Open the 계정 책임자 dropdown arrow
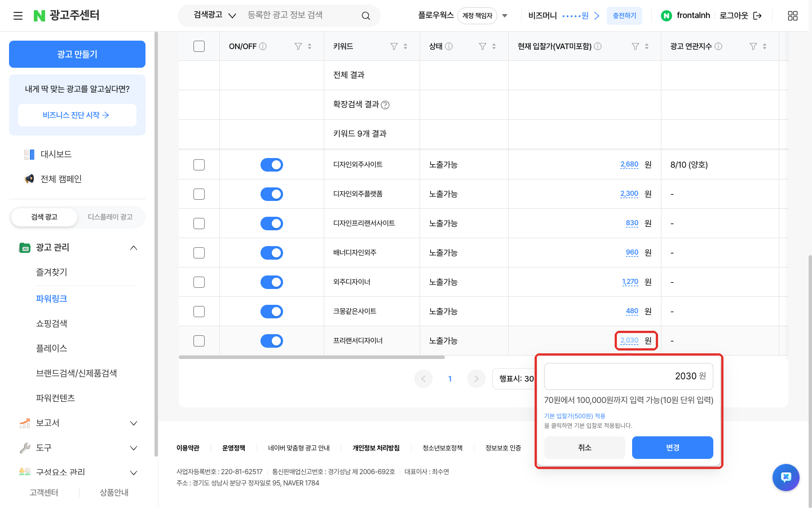This screenshot has height=508, width=812. click(x=505, y=16)
